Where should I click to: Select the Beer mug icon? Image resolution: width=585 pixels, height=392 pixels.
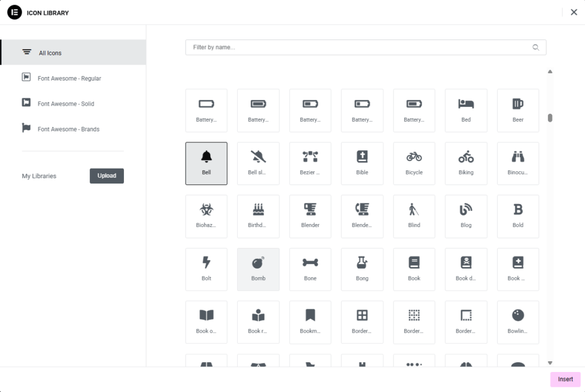coord(518,110)
